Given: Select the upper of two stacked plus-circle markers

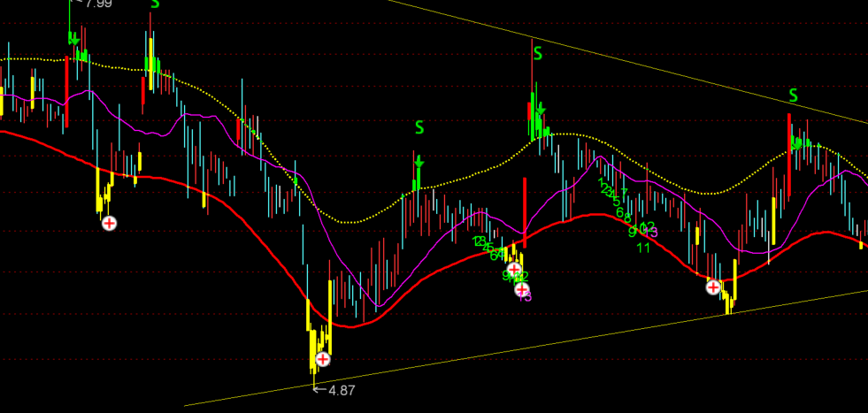Looking at the screenshot, I should pos(514,270).
